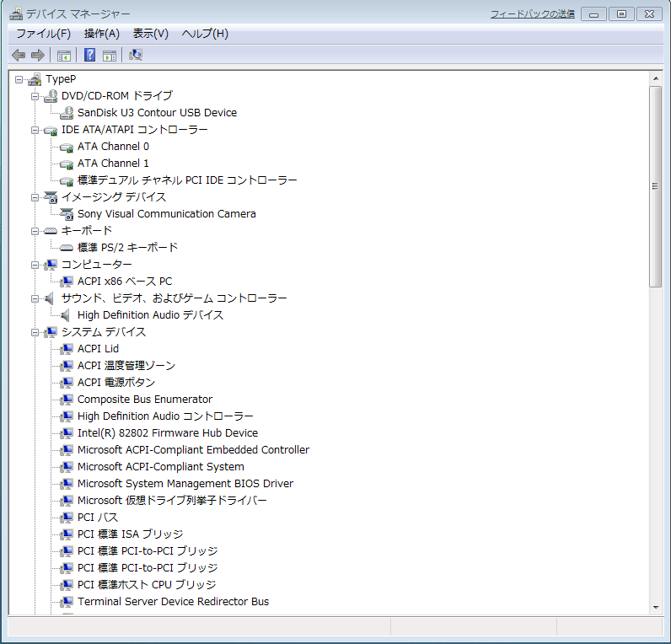Image resolution: width=671 pixels, height=644 pixels.
Task: Maximize the Device Manager window
Action: pos(621,14)
